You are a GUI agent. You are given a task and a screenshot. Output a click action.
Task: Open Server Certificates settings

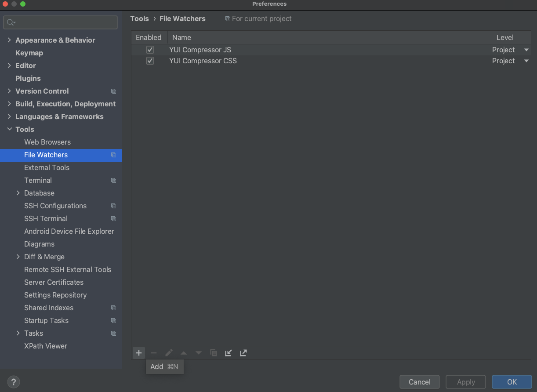(x=54, y=282)
